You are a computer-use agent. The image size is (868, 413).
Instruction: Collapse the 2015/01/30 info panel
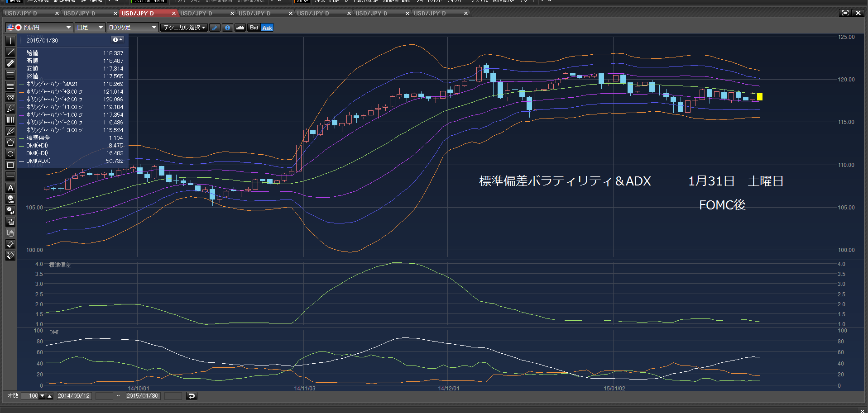[x=118, y=40]
